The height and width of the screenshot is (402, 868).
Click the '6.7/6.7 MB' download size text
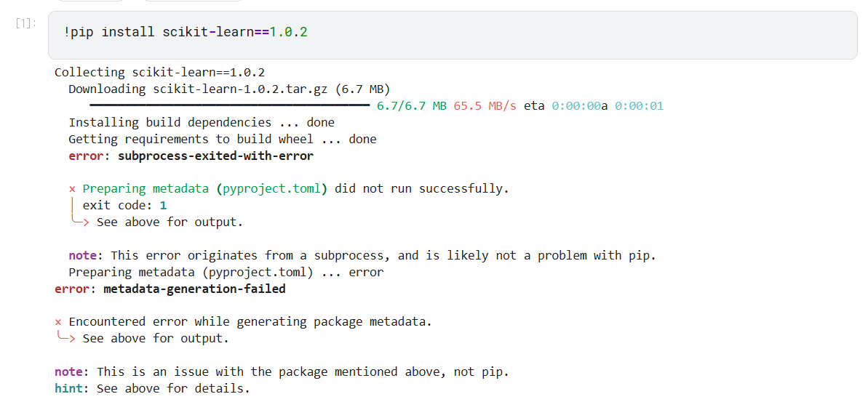point(411,106)
